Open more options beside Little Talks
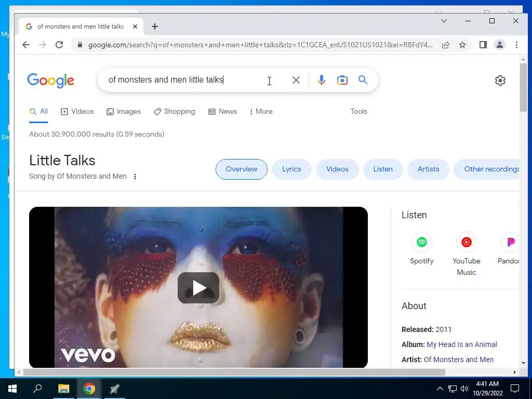532x399 pixels. 135,177
